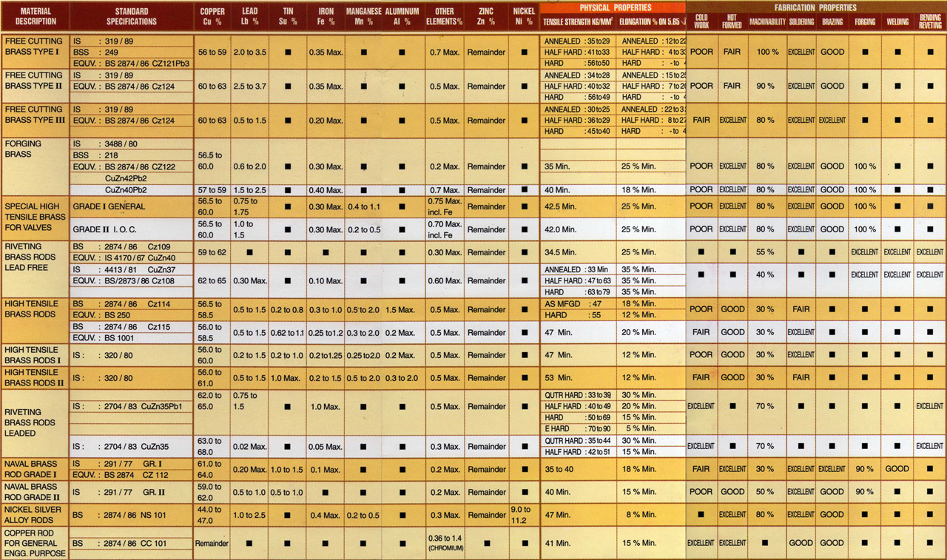
Task: Select 'BS : 2874 / 86 NS 101' specification
Action: 120,515
